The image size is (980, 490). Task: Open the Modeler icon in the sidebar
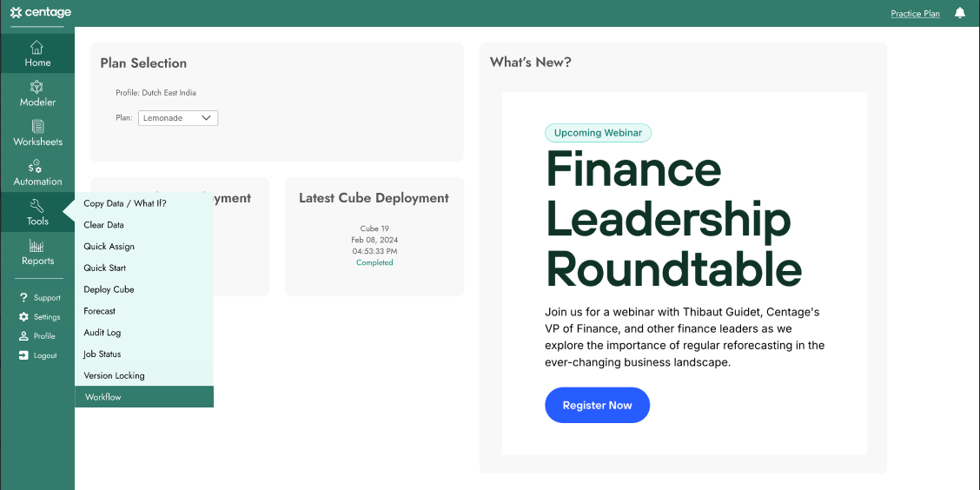coord(37,86)
